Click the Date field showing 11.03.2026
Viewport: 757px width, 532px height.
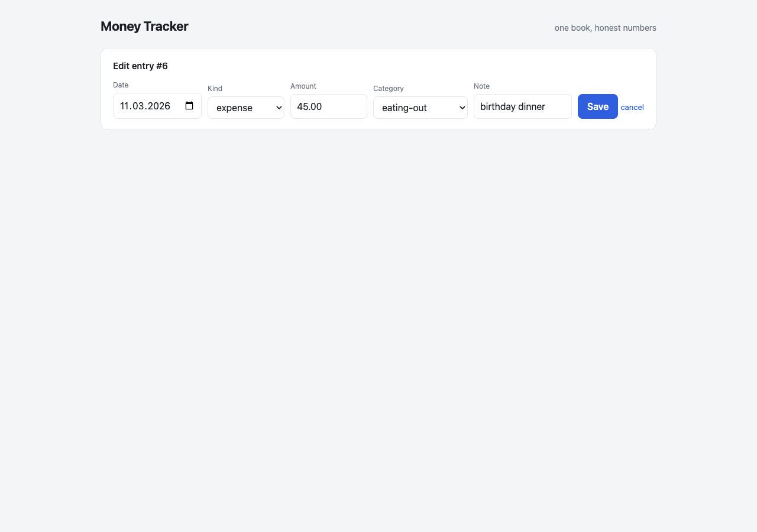pyautogui.click(x=157, y=106)
